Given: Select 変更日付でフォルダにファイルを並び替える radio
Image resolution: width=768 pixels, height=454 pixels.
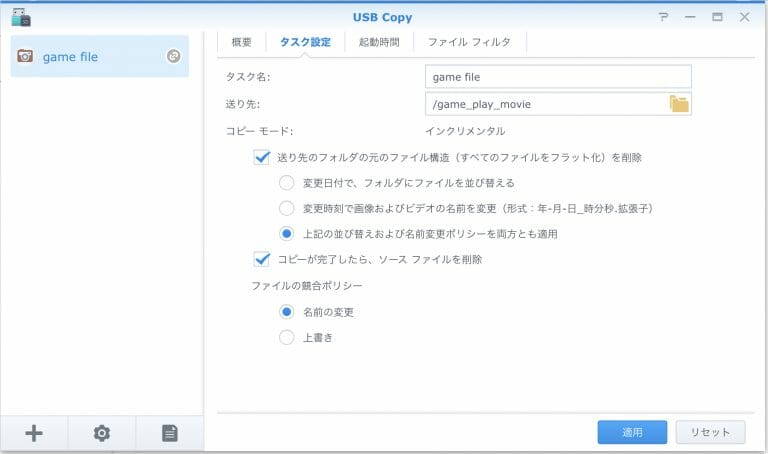Looking at the screenshot, I should [287, 183].
